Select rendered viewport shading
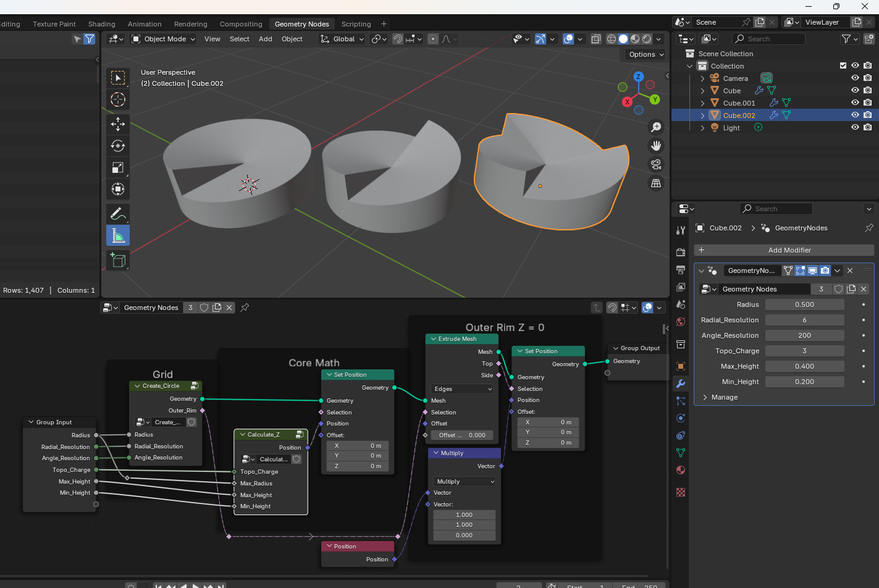Screen dimensions: 879x588 [x=647, y=39]
